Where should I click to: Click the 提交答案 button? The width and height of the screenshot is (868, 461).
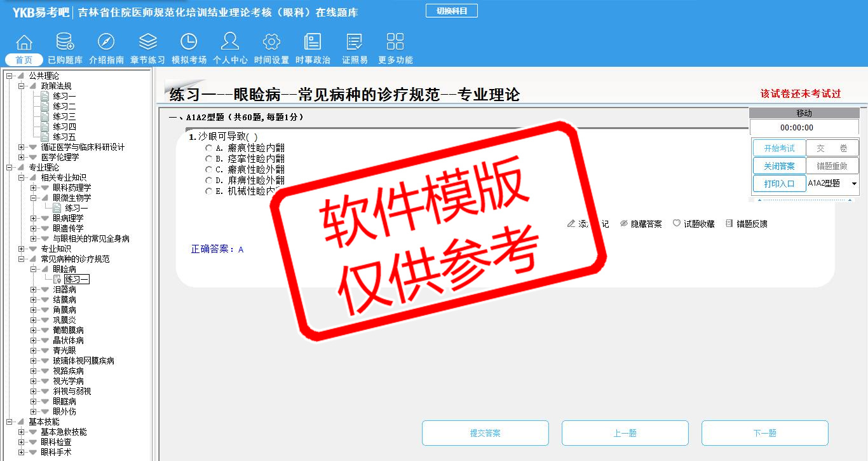[x=485, y=433]
